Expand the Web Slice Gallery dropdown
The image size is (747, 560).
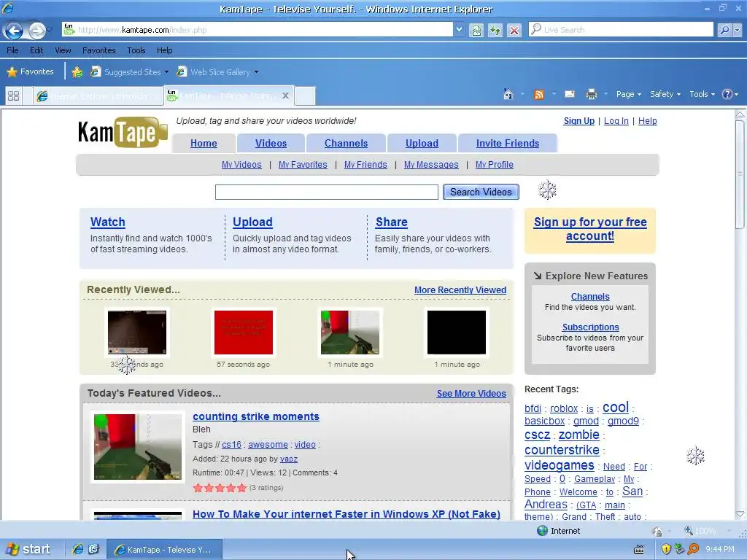256,72
